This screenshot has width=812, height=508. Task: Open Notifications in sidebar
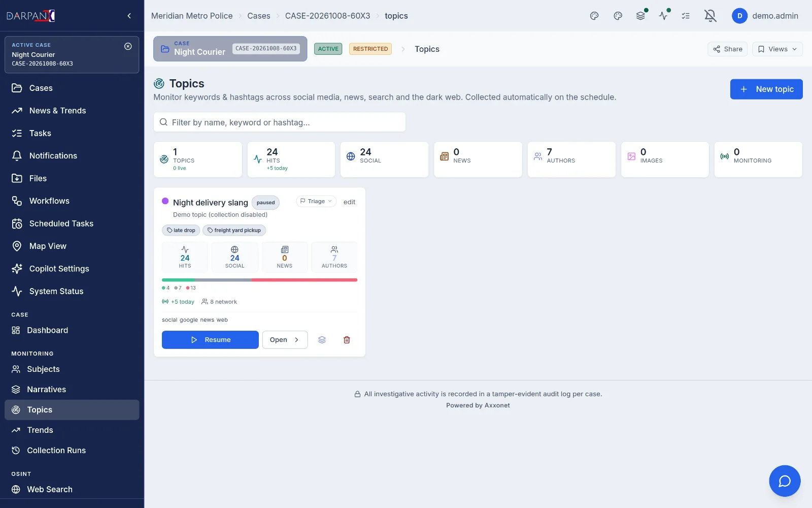point(72,156)
